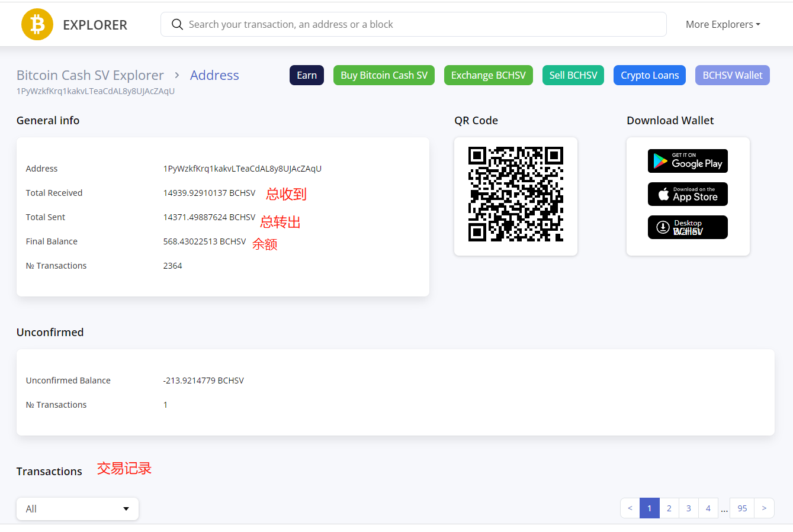Screen dimensions: 793x532
Task: Click the Bitcoin logo icon
Action: point(37,24)
